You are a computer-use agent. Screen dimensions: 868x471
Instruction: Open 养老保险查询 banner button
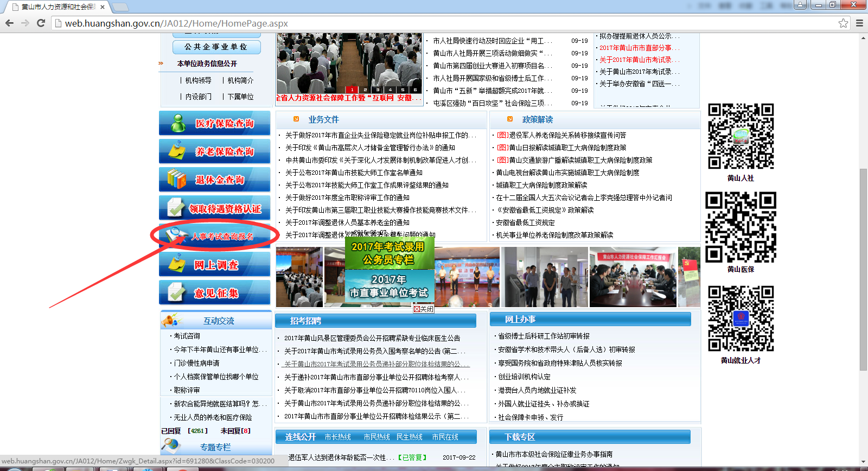tap(215, 151)
